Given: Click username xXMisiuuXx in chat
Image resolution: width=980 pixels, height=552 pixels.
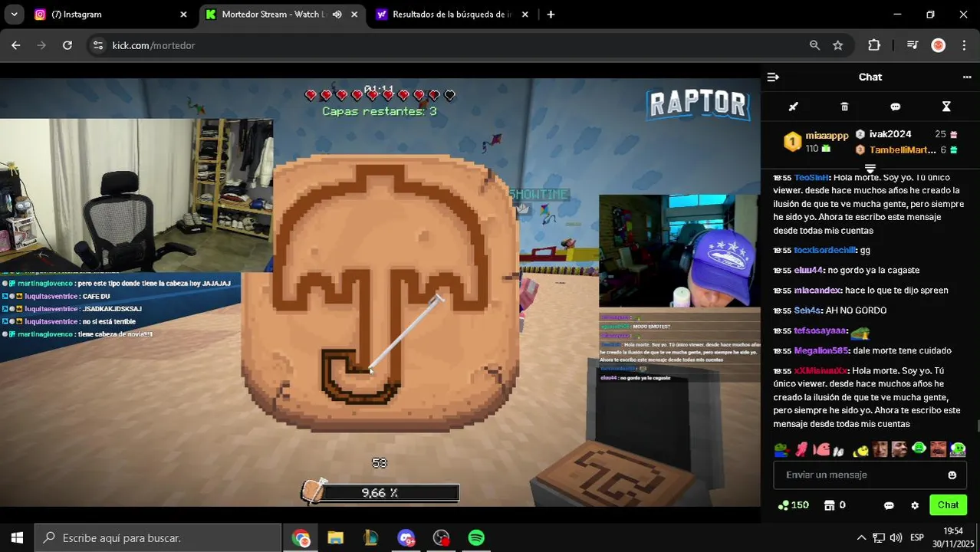Looking at the screenshot, I should point(821,371).
